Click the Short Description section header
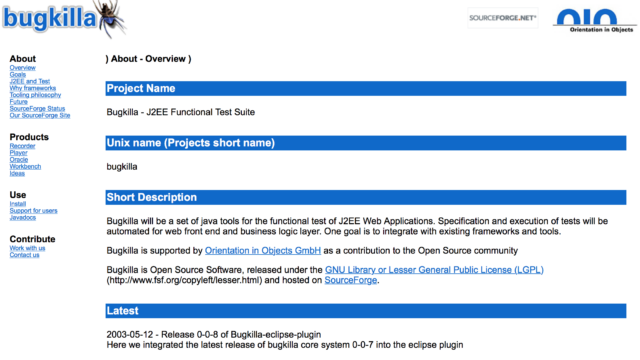 [x=366, y=198]
